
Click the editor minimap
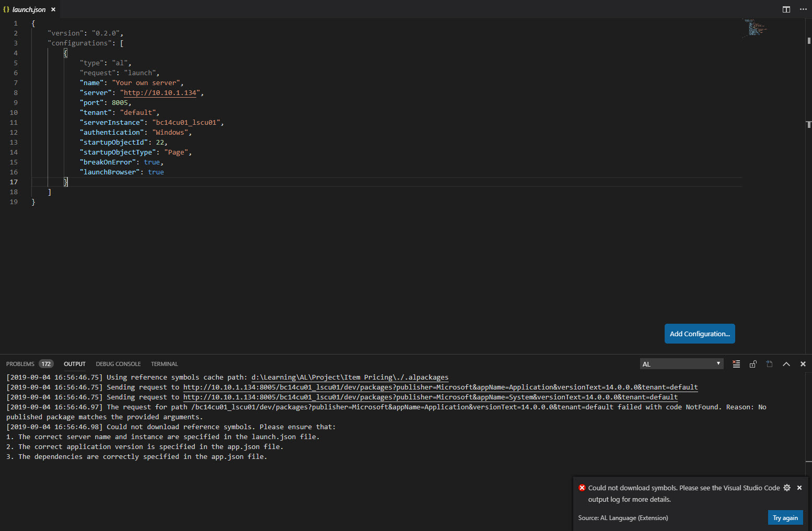pos(755,29)
